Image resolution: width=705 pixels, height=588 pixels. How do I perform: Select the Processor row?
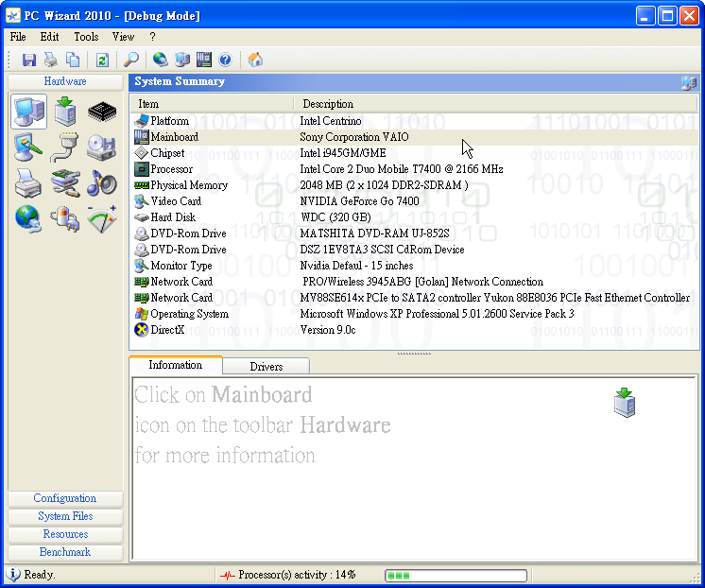[415, 169]
